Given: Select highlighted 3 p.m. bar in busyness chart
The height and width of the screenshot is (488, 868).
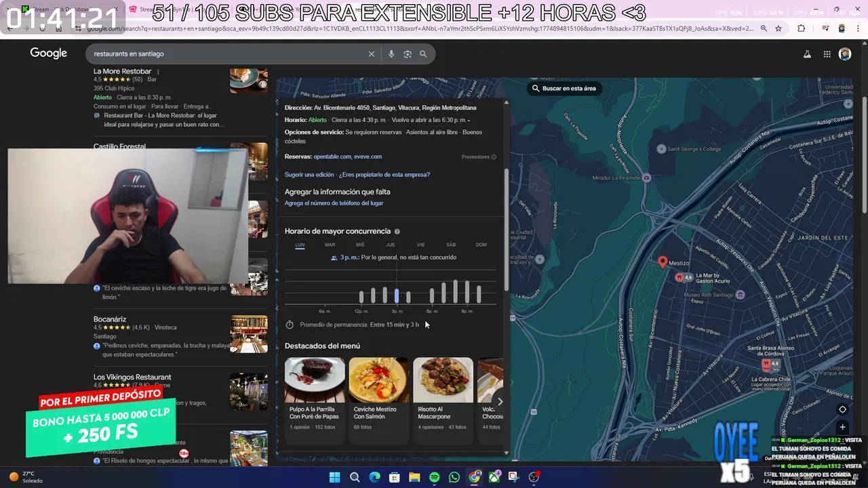Looking at the screenshot, I should coord(397,296).
